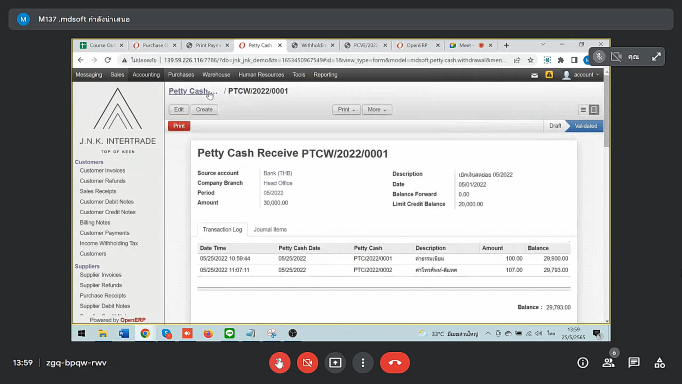Open the meeting details info icon
682x384 pixels.
(x=583, y=363)
